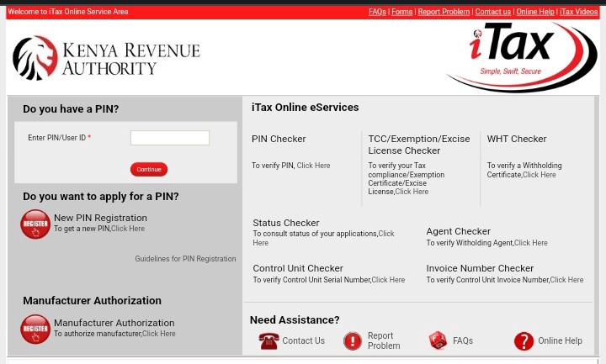The image size is (606, 364).
Task: Select the Control Unit Checker heading
Action: pyautogui.click(x=298, y=268)
